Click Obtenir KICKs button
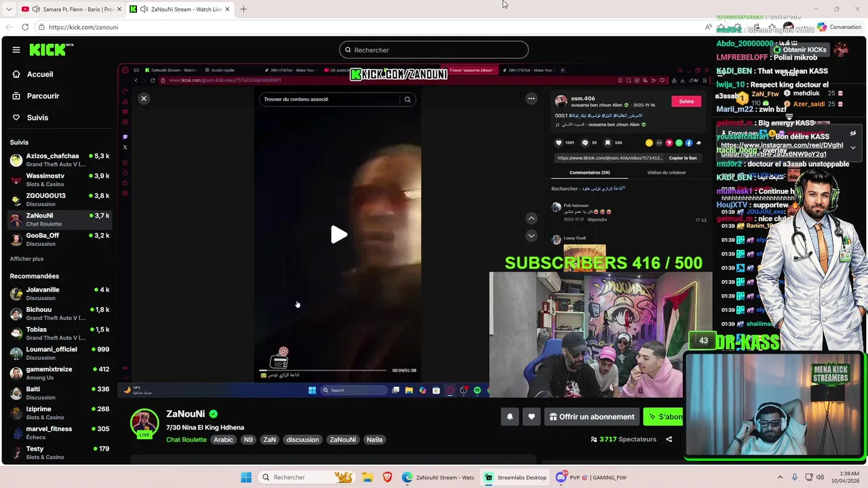 (x=800, y=49)
